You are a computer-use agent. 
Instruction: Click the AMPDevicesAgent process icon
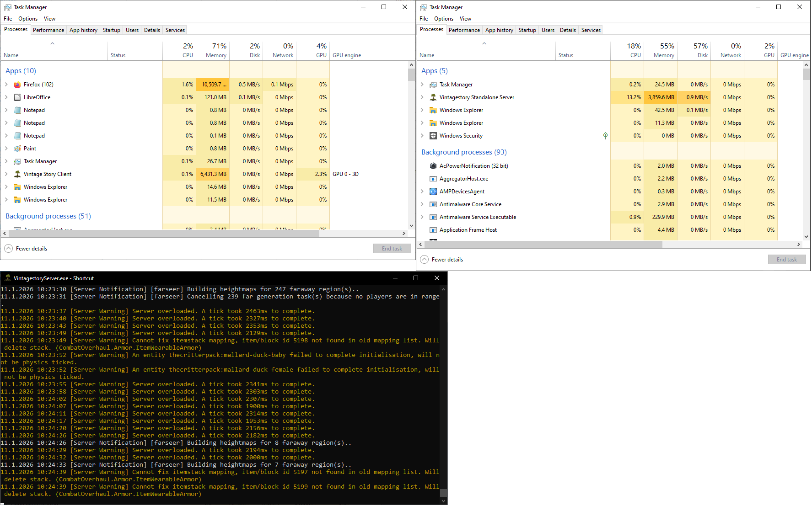[433, 192]
